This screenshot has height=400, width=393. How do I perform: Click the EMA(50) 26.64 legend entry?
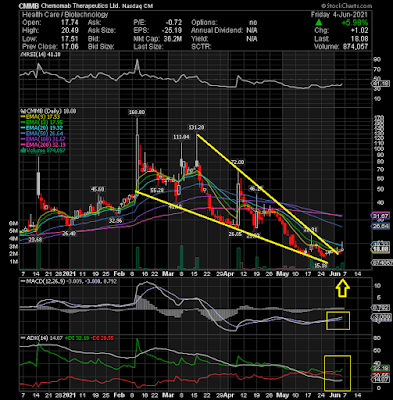click(x=41, y=134)
